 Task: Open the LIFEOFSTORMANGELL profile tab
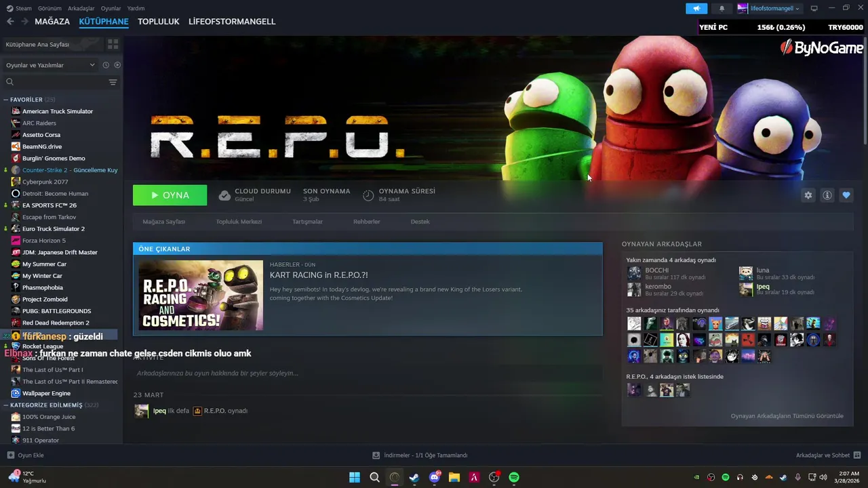[x=232, y=22]
